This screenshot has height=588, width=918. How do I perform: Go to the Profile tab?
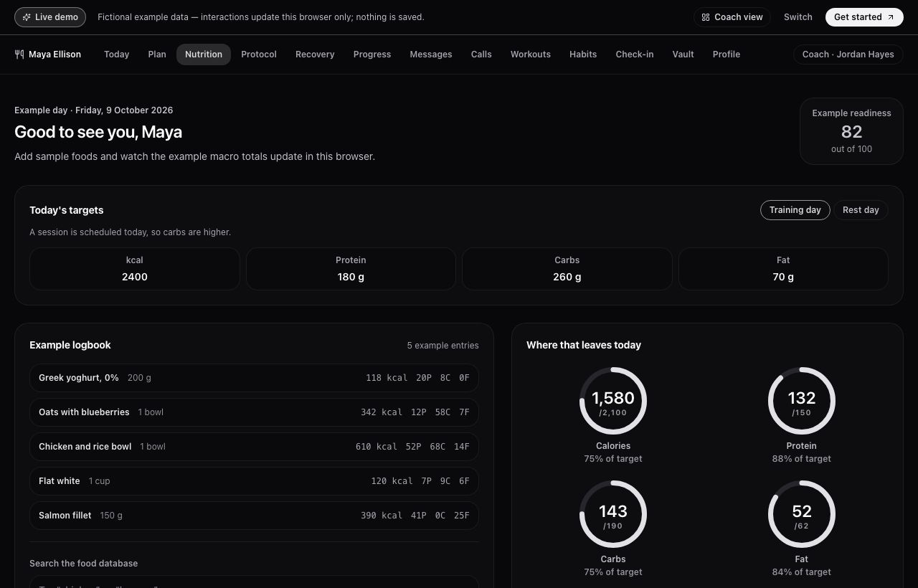click(x=727, y=54)
